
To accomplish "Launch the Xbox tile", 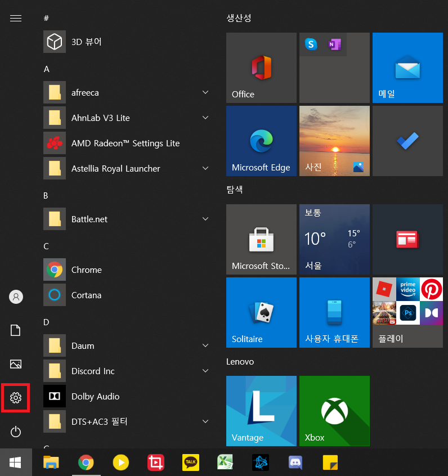I will [334, 411].
